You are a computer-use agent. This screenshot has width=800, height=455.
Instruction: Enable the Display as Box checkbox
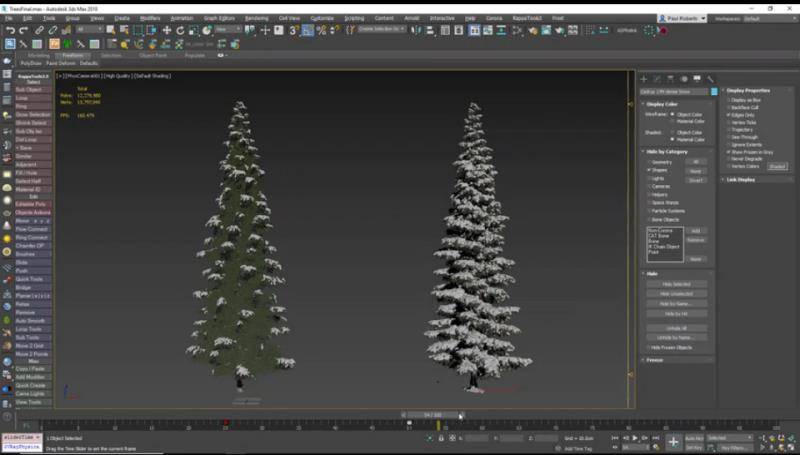729,100
